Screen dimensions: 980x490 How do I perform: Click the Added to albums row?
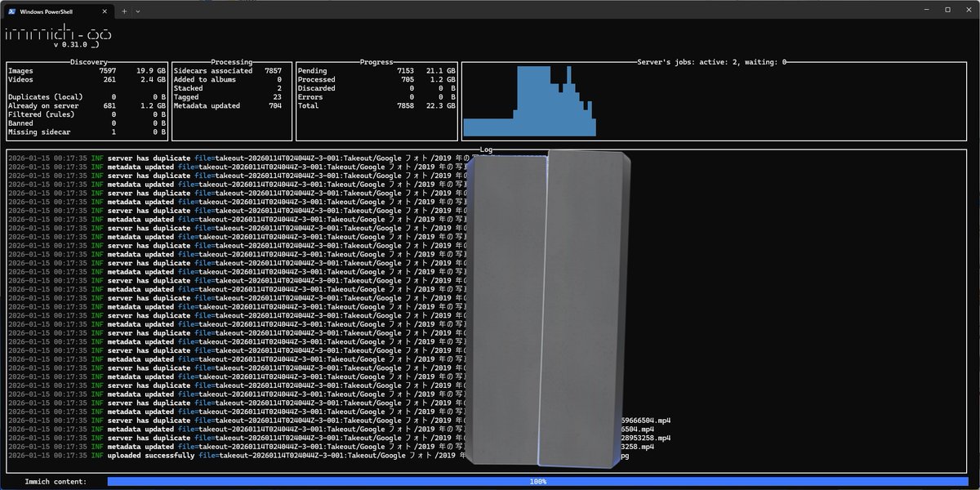228,79
